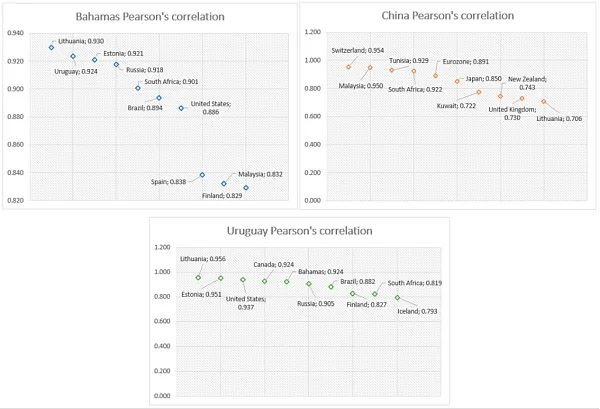Click the Spain 0.838 data marker
Viewport: 600px width, 409px height.
[x=202, y=175]
